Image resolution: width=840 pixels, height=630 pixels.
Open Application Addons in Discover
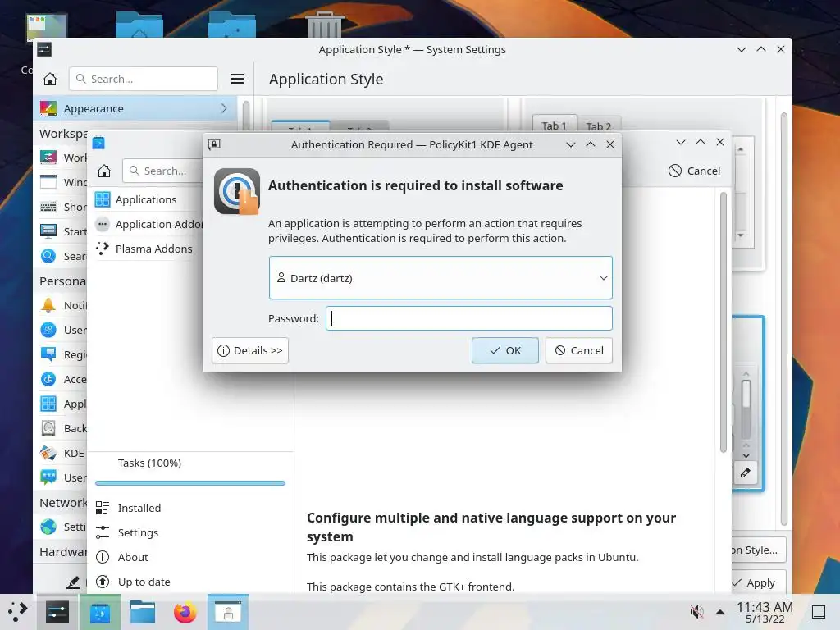click(148, 225)
